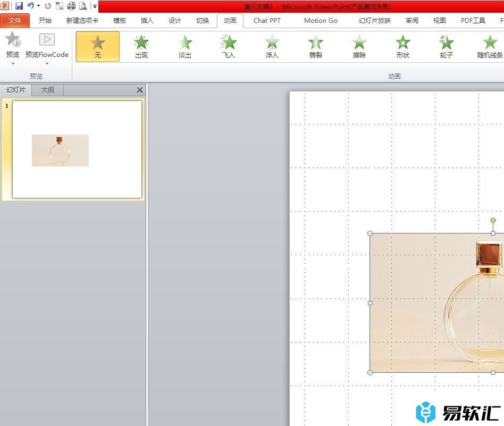Apply the 擦除 (Wipe) animation
Screen dimensions: 504x426
[359, 46]
